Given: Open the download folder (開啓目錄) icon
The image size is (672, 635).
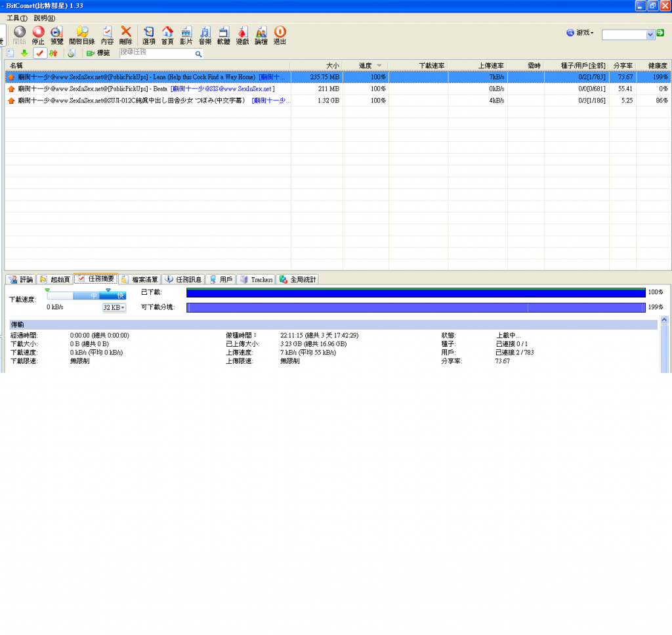Looking at the screenshot, I should [x=82, y=32].
